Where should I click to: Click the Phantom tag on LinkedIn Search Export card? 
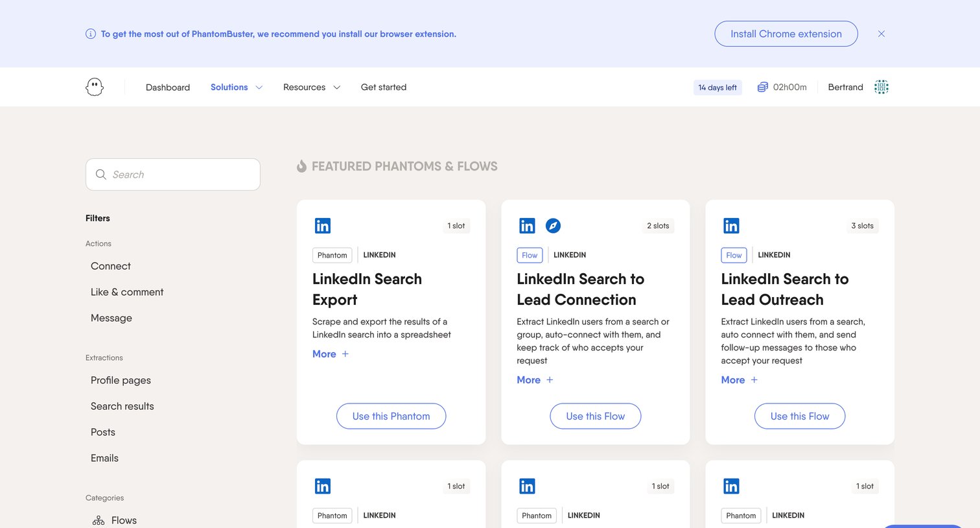pyautogui.click(x=332, y=255)
